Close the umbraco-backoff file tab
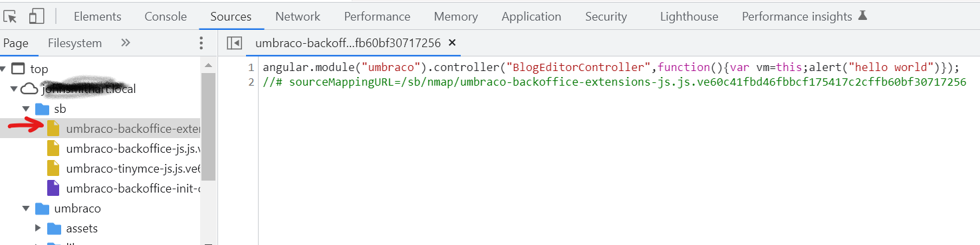 tap(452, 42)
